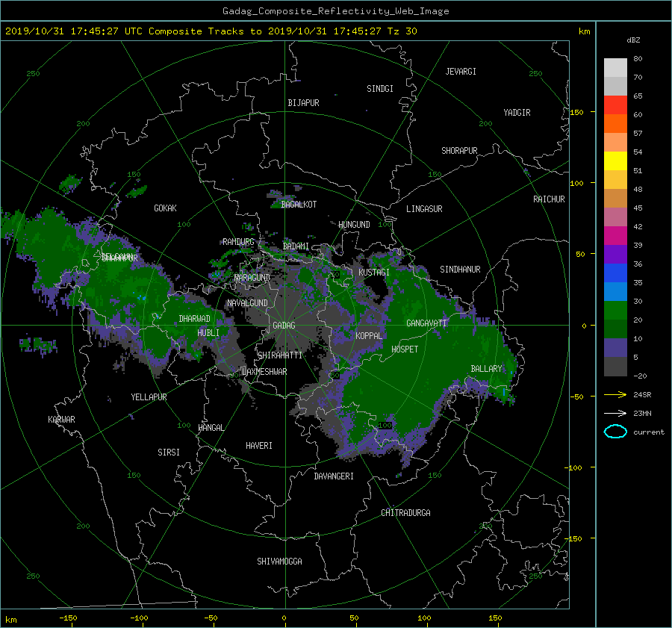Click the HUBLI city label
Viewport: 672px width, 628px height.
click(x=208, y=332)
